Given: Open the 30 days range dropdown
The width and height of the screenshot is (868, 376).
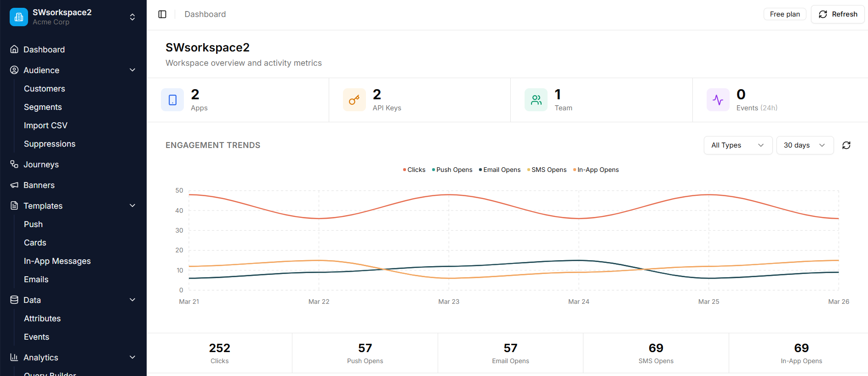Looking at the screenshot, I should (805, 145).
